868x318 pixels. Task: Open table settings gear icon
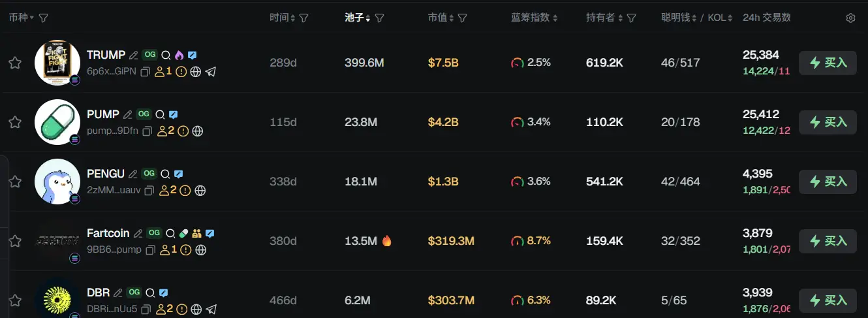850,18
